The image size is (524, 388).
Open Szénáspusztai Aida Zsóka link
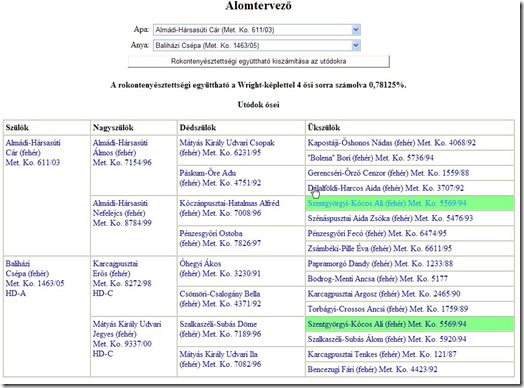[x=390, y=218]
